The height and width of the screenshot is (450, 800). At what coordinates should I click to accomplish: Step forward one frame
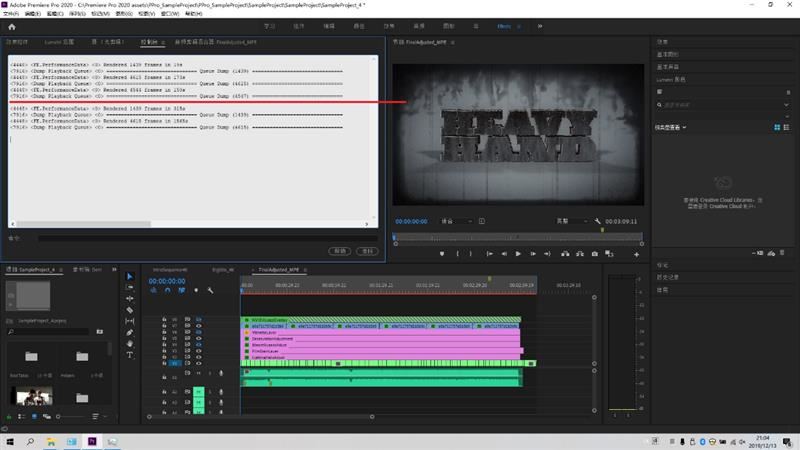point(533,254)
